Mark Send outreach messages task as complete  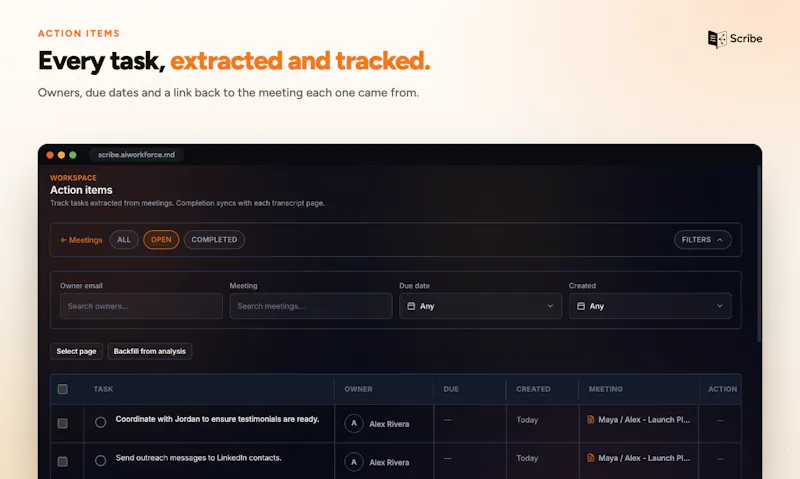(101, 461)
